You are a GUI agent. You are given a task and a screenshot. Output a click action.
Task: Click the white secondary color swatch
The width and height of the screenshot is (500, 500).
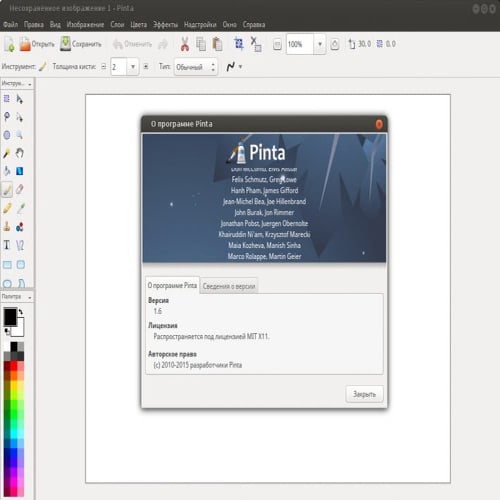point(19,330)
